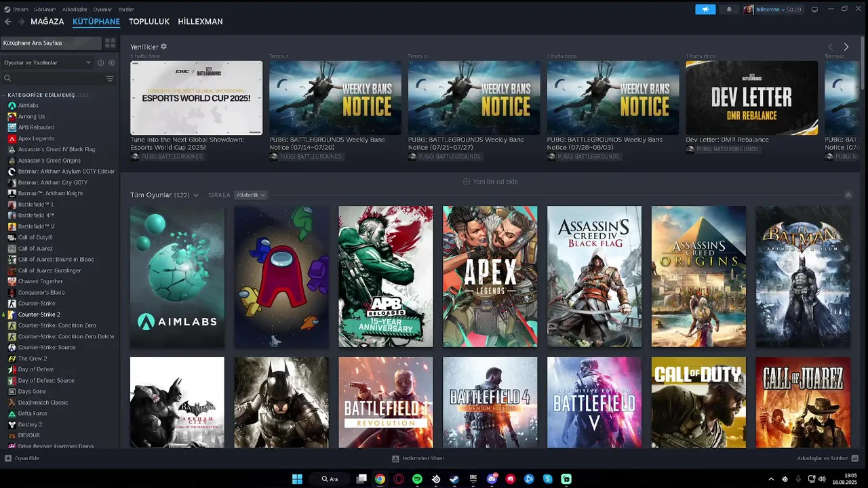The image size is (868, 488).
Task: Open the Oyunlar menu
Action: (102, 9)
